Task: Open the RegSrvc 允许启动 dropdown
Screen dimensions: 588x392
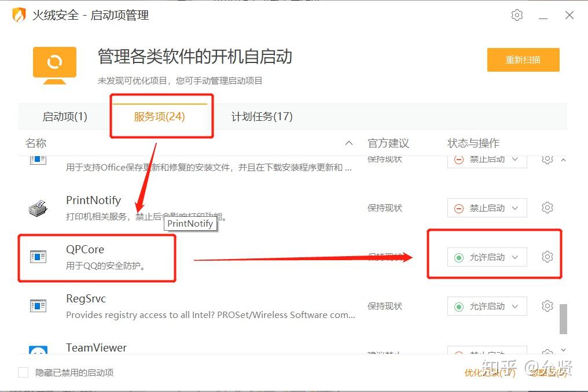Action: pyautogui.click(x=487, y=306)
